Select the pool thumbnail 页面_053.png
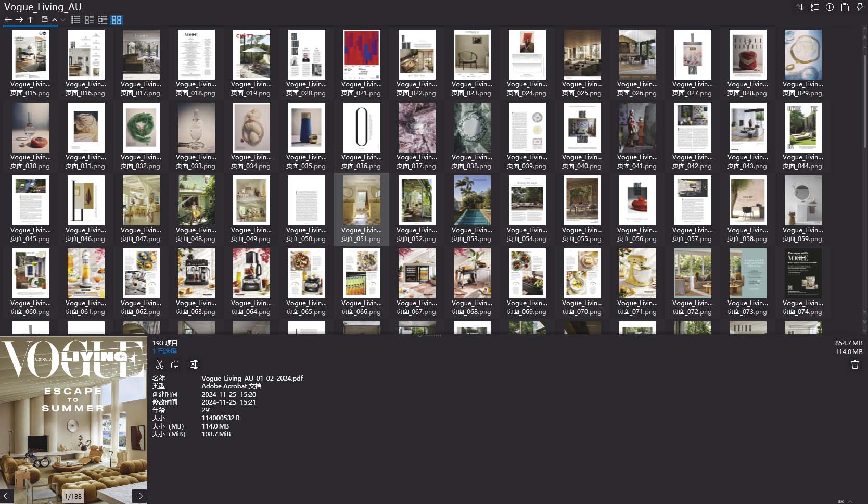The height and width of the screenshot is (504, 868). (472, 200)
